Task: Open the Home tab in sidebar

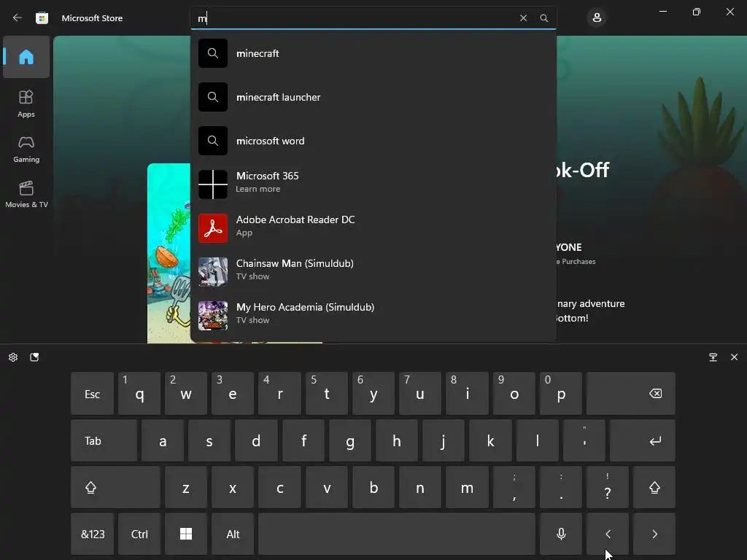Action: pos(26,57)
